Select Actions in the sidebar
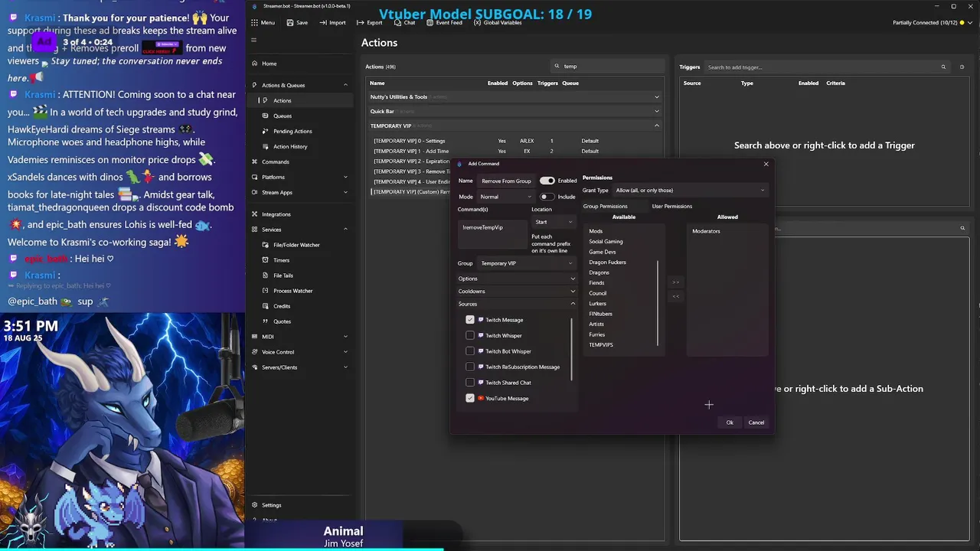This screenshot has width=980, height=551. (x=300, y=100)
